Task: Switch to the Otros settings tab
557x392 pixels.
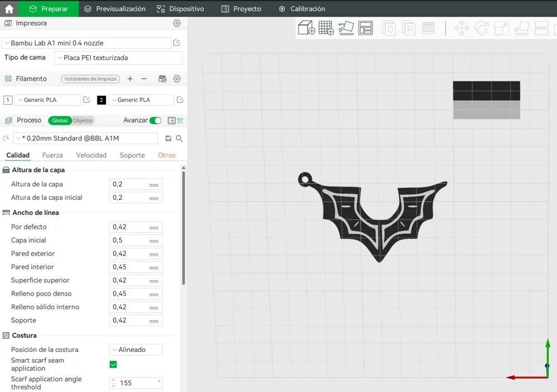Action: 167,155
